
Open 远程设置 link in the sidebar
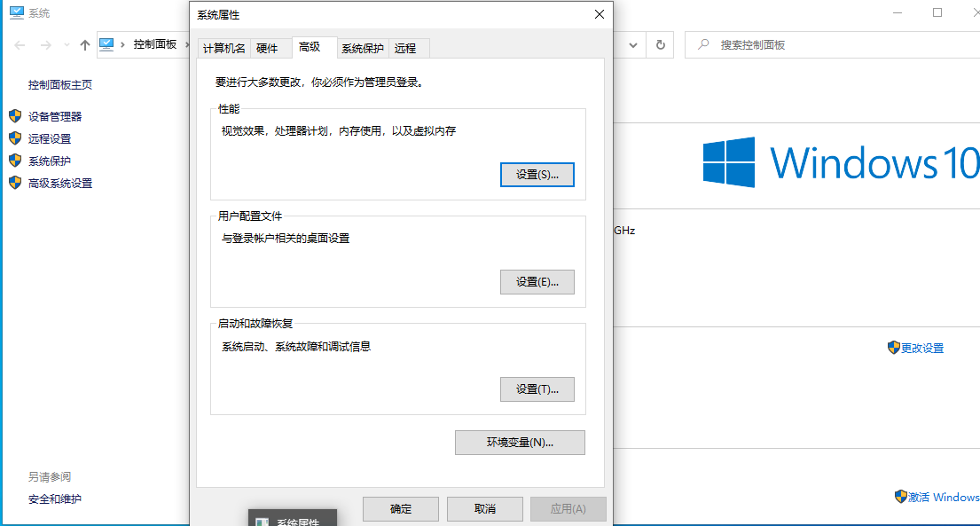[50, 139]
